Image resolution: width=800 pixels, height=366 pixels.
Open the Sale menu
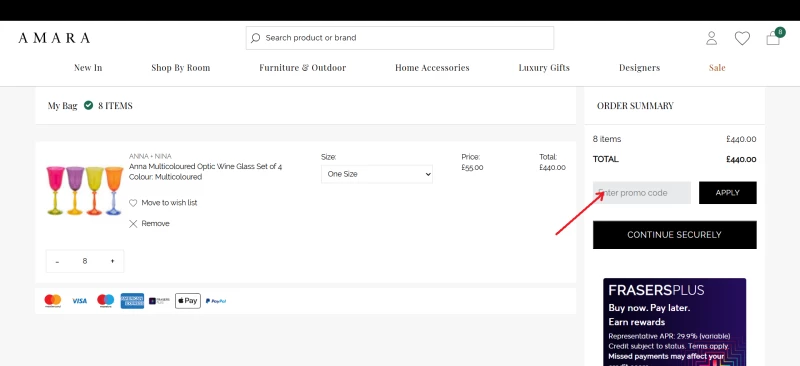pos(717,67)
